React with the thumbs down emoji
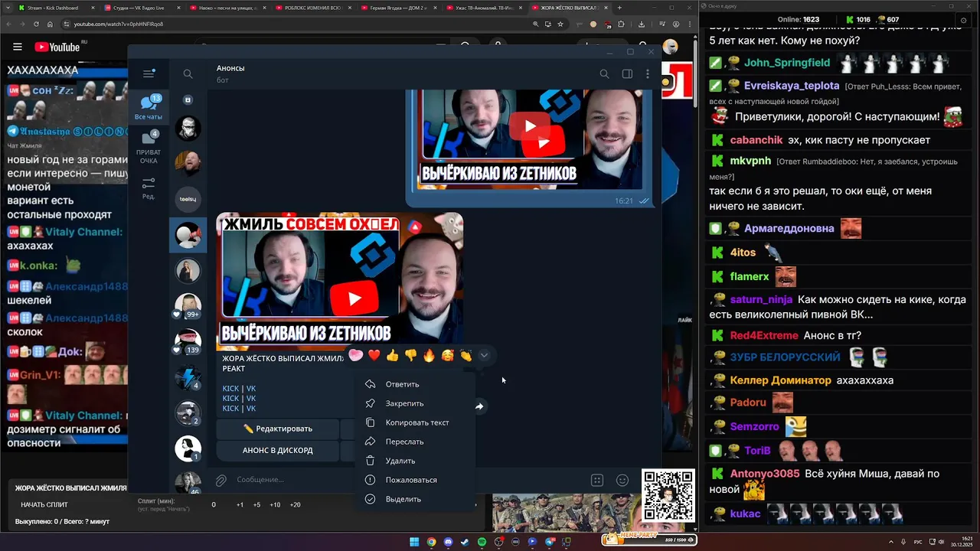 tap(411, 355)
